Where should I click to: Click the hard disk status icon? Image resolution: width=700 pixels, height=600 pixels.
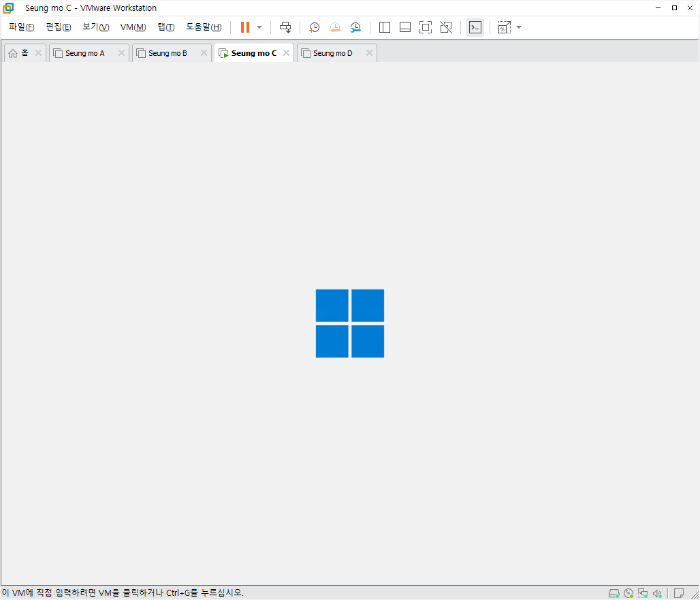click(614, 593)
